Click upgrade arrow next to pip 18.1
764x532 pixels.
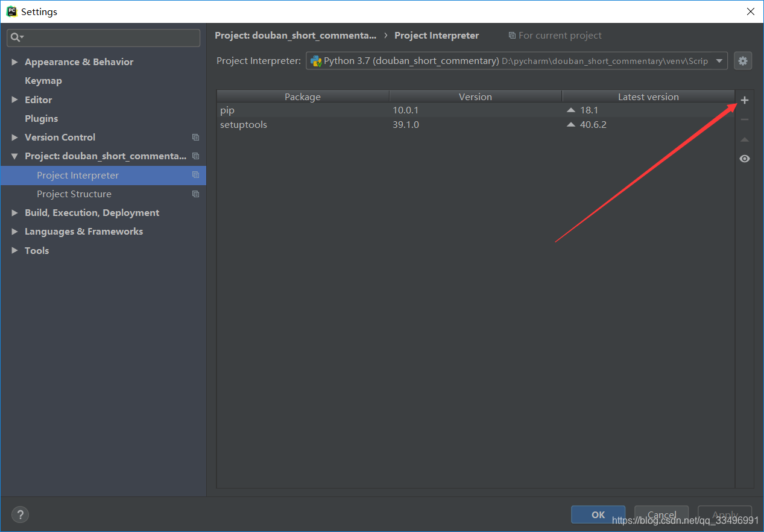coord(571,110)
